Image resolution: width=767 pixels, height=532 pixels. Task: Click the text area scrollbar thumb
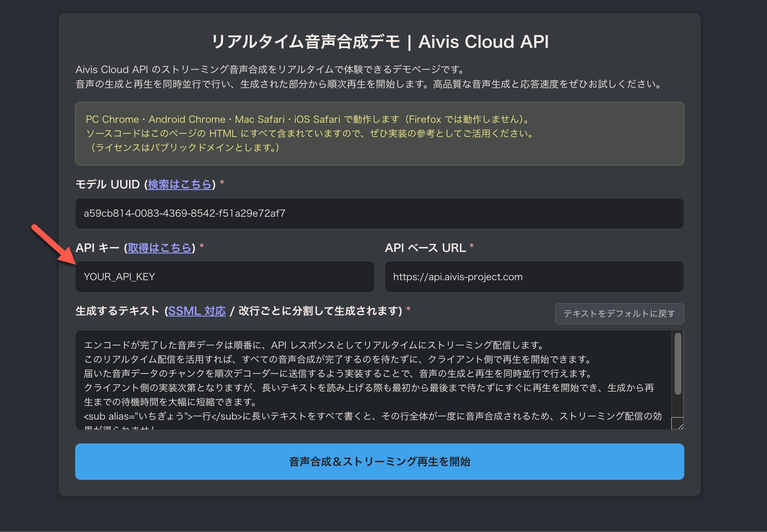click(x=679, y=363)
